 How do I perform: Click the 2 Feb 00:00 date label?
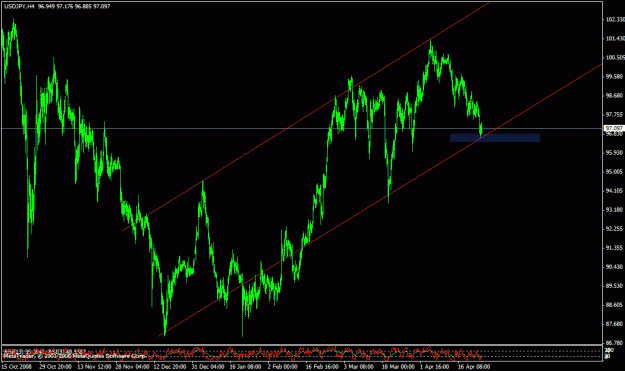283,367
